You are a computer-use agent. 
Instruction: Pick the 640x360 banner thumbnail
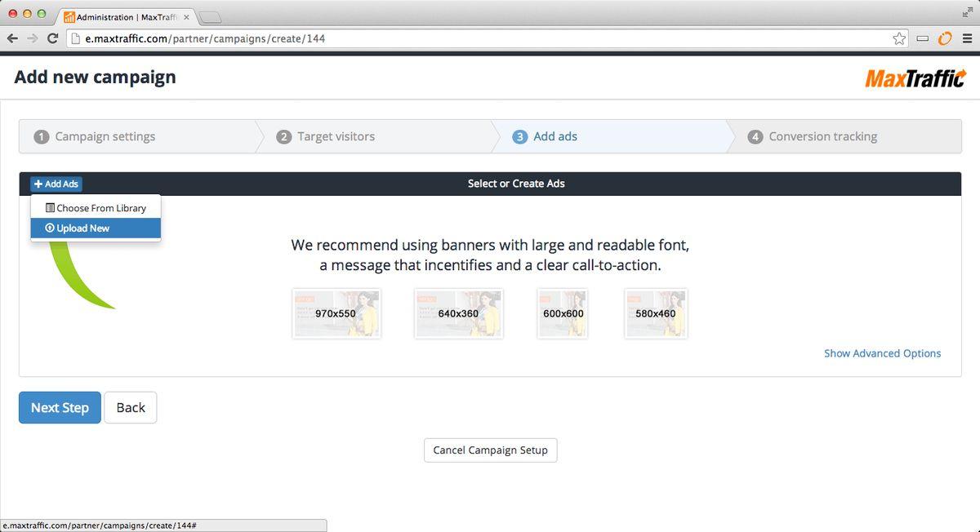coord(458,313)
